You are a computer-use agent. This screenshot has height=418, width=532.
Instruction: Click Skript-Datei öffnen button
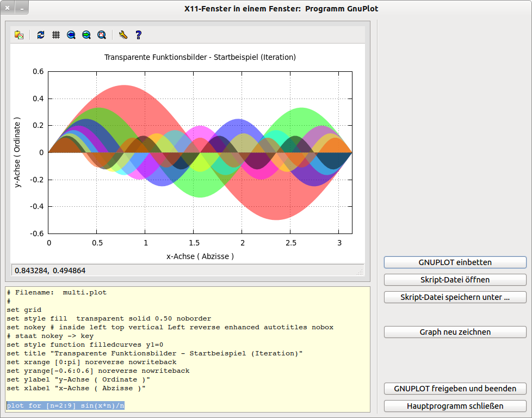pos(455,280)
